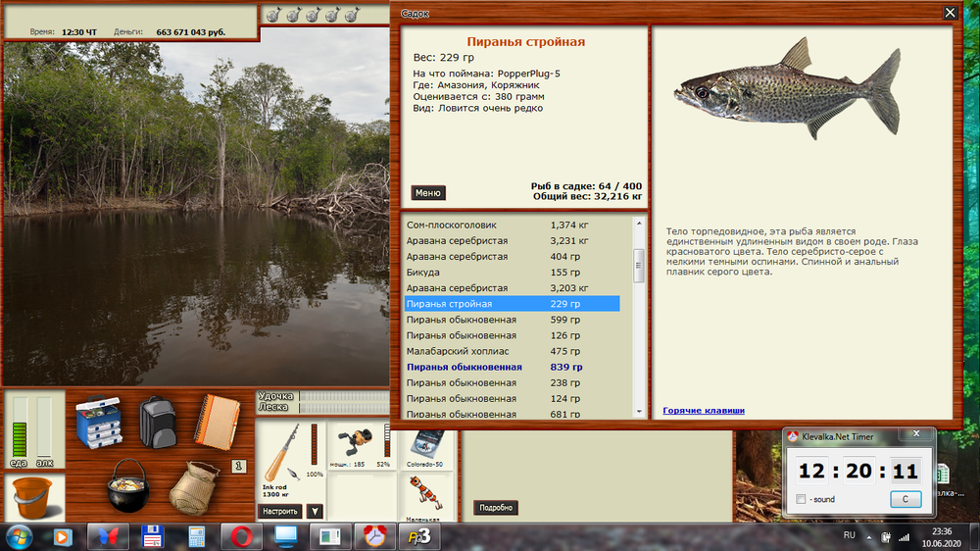This screenshot has width=980, height=551.
Task: Open the black backpack inventory
Action: [x=156, y=421]
